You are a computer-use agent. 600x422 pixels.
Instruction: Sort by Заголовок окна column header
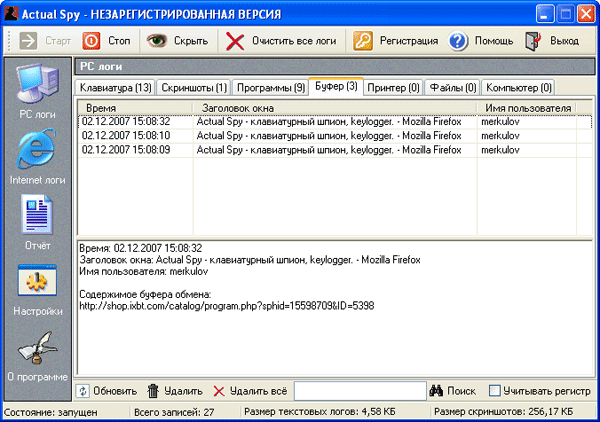click(335, 108)
